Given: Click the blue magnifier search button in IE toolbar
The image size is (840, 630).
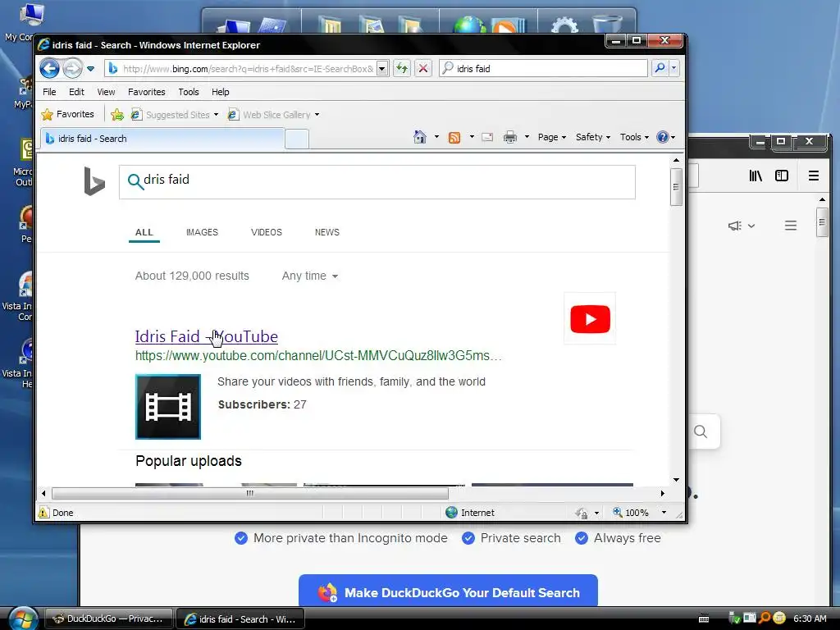Looking at the screenshot, I should pyautogui.click(x=660, y=68).
